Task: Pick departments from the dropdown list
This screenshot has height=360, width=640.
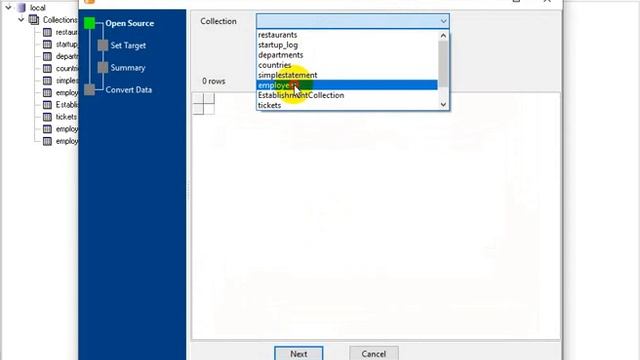Action: [x=347, y=55]
